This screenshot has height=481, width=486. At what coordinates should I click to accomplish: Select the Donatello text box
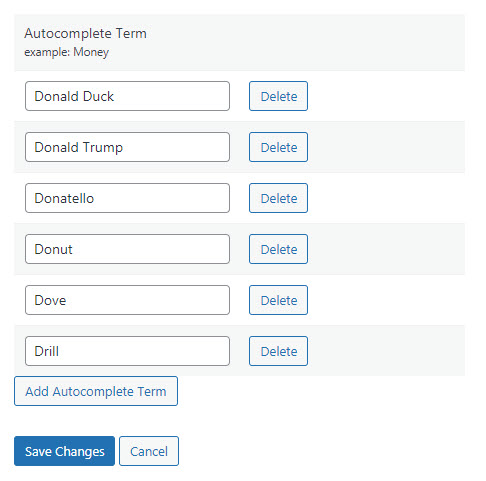(127, 198)
